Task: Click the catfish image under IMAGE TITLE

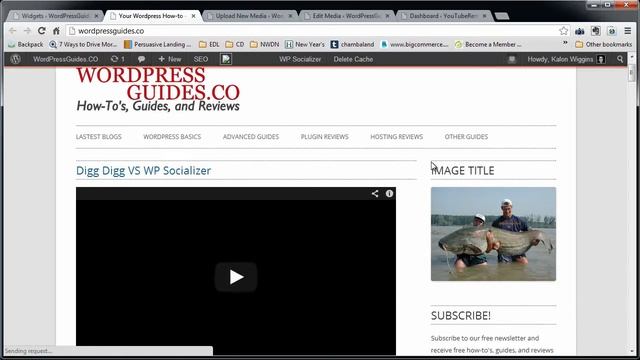Action: 493,234
